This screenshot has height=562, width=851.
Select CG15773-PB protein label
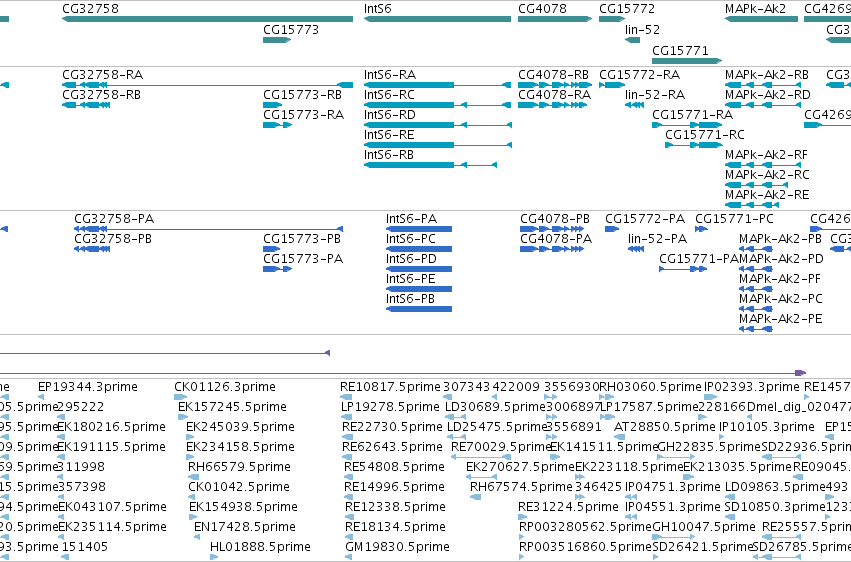point(302,239)
